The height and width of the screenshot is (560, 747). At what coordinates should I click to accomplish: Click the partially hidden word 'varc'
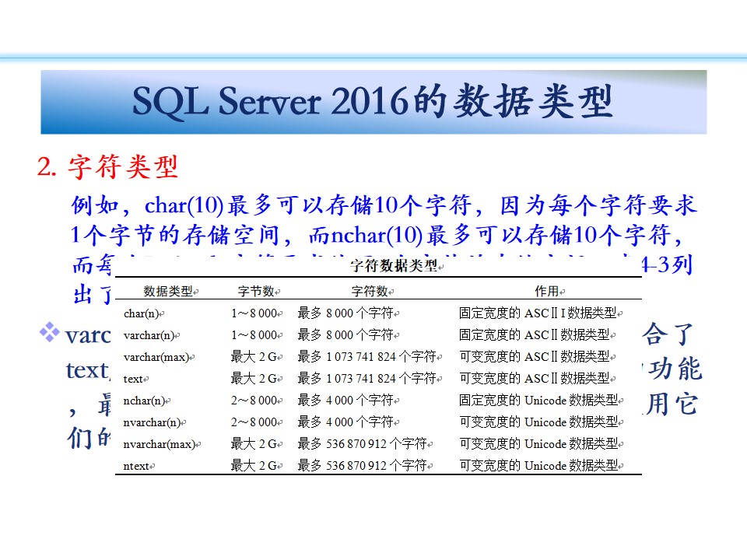coord(88,335)
